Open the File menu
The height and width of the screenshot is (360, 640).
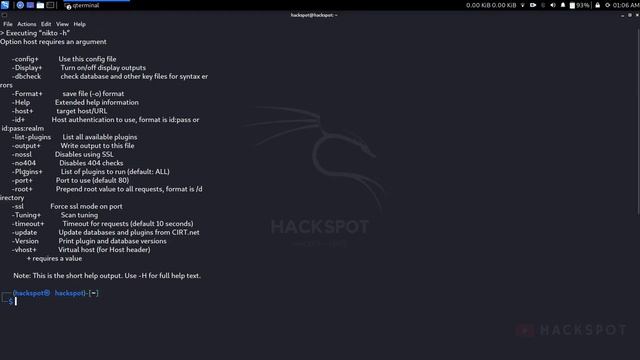point(8,24)
